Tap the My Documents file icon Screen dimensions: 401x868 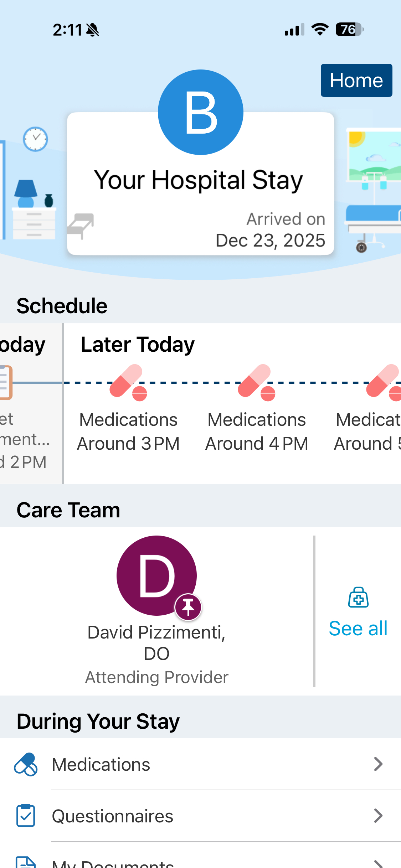pyautogui.click(x=26, y=863)
